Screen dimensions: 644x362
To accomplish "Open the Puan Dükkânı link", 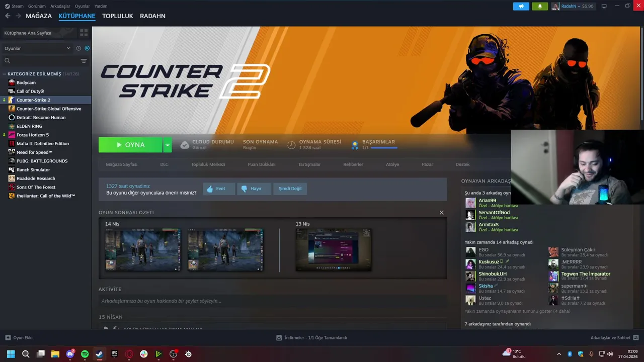I will point(262,164).
